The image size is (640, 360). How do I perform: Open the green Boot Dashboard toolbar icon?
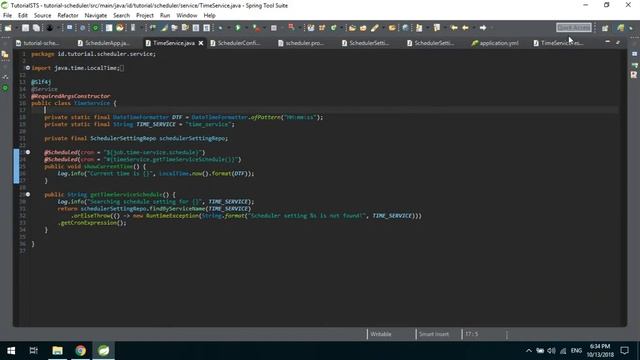pyautogui.click(x=95, y=28)
